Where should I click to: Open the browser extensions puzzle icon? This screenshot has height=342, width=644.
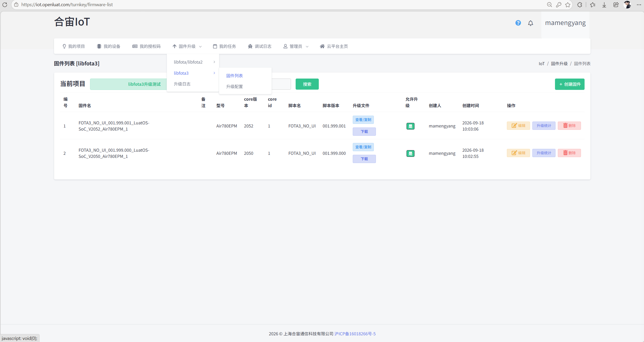(x=580, y=5)
